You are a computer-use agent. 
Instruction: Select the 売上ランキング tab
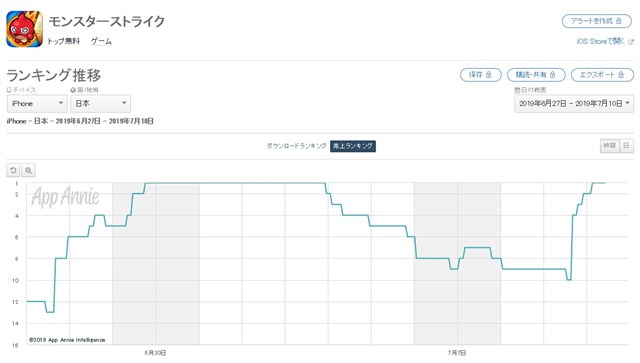pyautogui.click(x=353, y=146)
